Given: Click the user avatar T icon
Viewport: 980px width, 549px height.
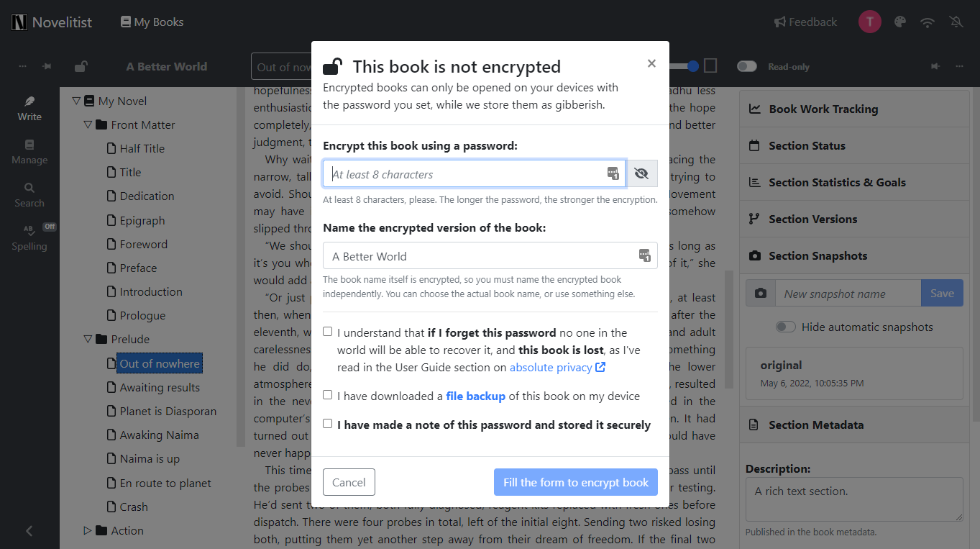Looking at the screenshot, I should coord(869,22).
